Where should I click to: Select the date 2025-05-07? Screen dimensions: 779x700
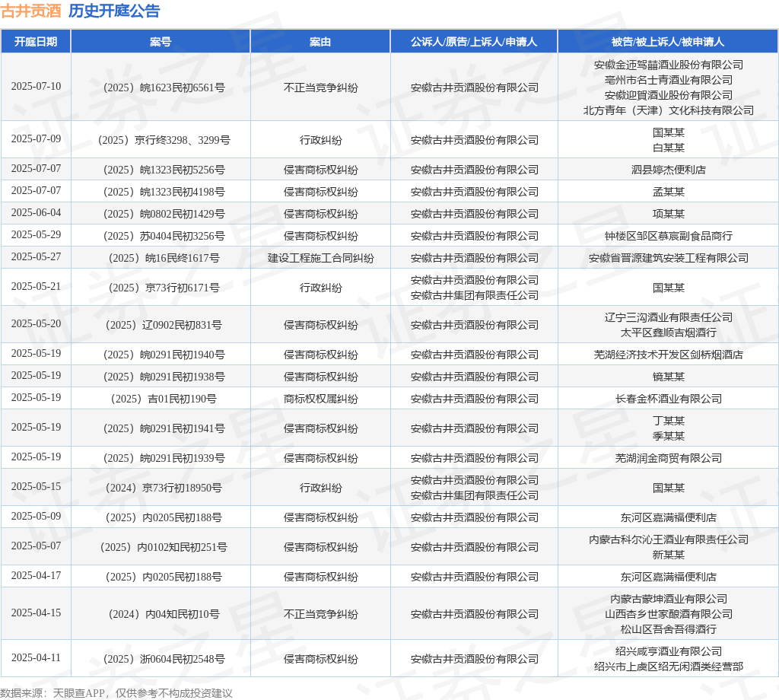pyautogui.click(x=37, y=546)
